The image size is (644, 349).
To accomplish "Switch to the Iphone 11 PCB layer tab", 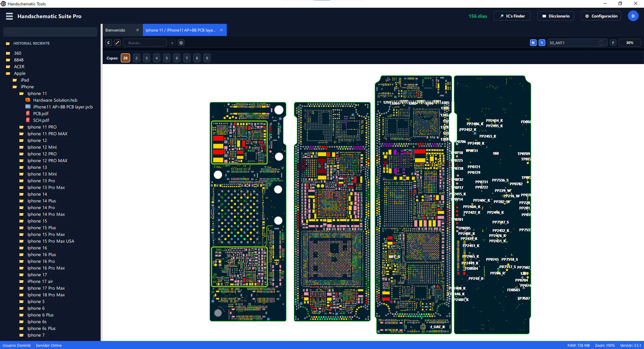I will (180, 30).
